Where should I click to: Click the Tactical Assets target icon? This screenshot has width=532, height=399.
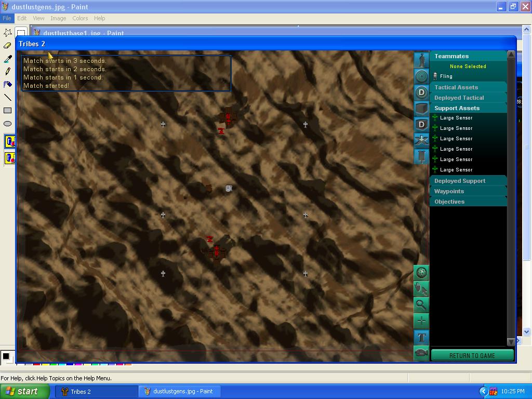[x=421, y=76]
